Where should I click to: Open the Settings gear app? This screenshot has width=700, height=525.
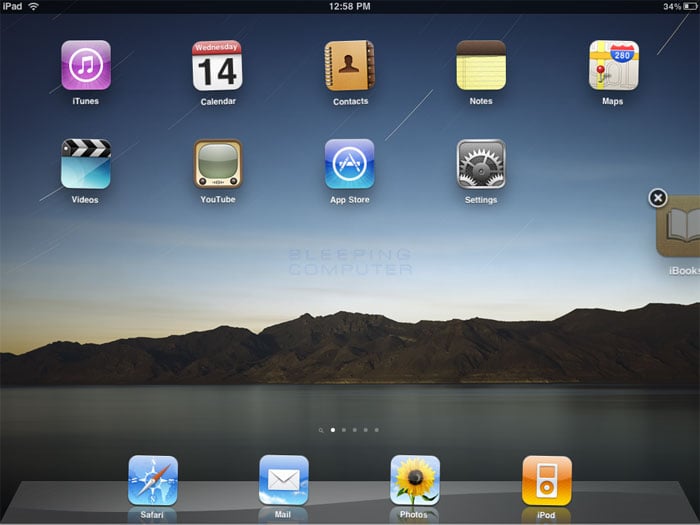[481, 164]
